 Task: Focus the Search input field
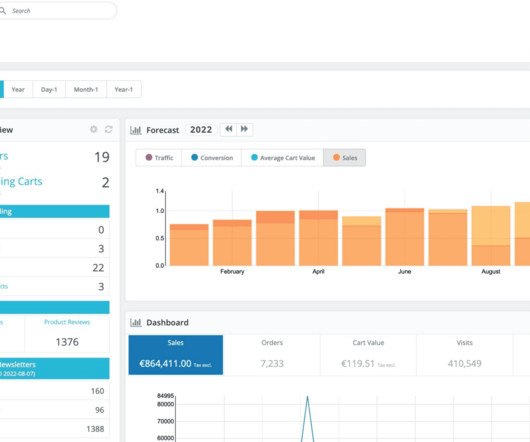click(58, 11)
